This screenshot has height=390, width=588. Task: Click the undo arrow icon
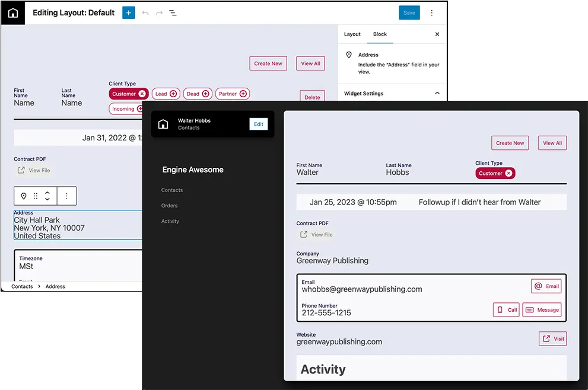(145, 12)
